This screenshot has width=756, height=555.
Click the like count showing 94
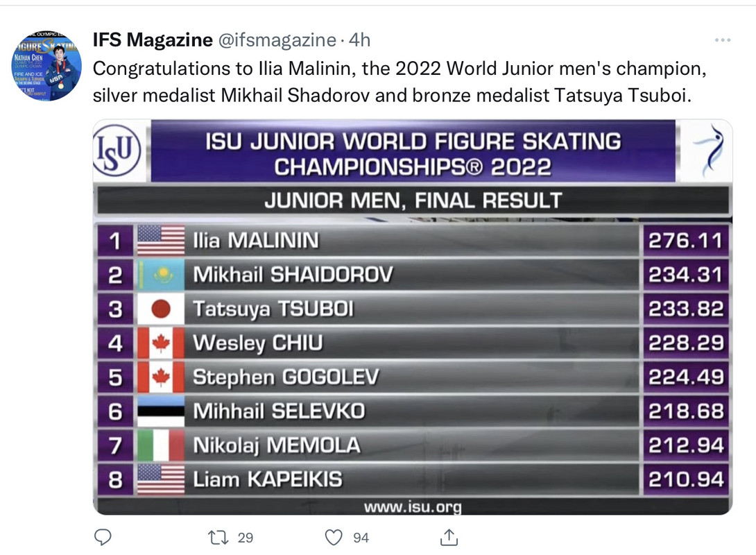361,538
